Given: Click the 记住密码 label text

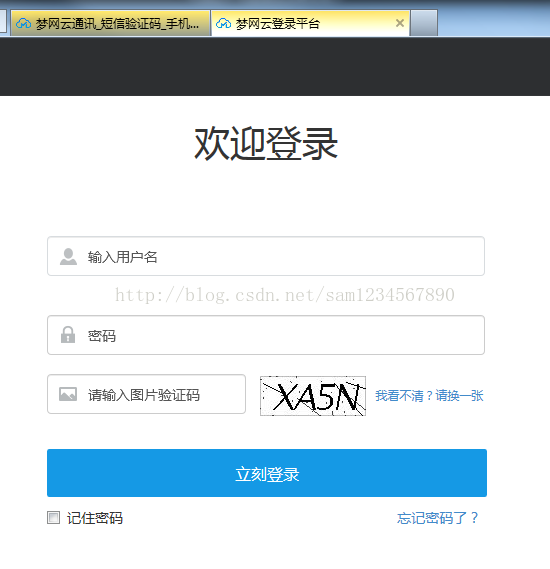Looking at the screenshot, I should click(95, 518).
